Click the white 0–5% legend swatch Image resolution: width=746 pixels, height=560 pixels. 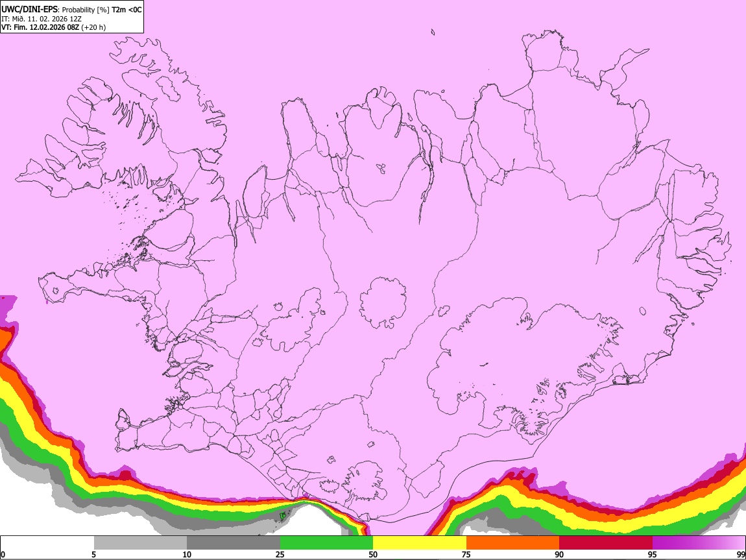point(47,543)
